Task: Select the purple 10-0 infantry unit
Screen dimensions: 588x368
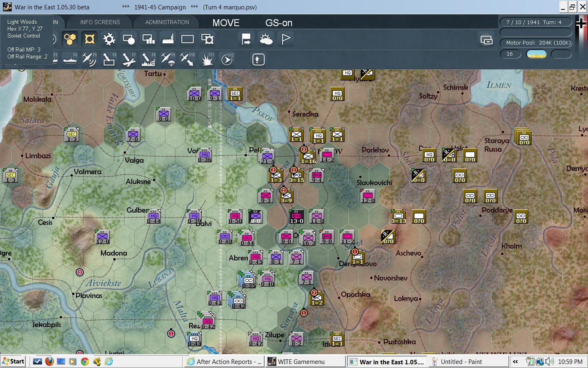Action: 194,94
